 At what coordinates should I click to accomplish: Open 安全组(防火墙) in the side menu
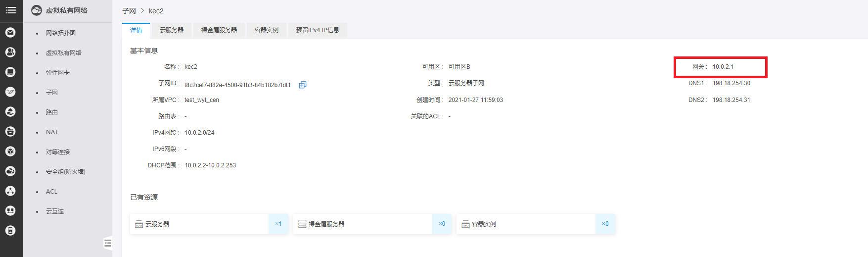click(x=66, y=172)
